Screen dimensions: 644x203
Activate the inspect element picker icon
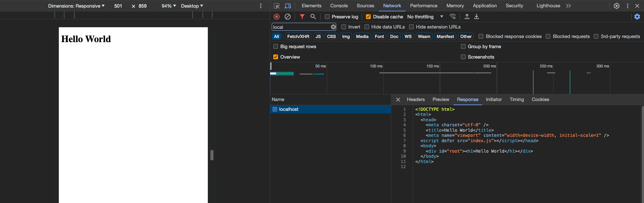click(277, 6)
